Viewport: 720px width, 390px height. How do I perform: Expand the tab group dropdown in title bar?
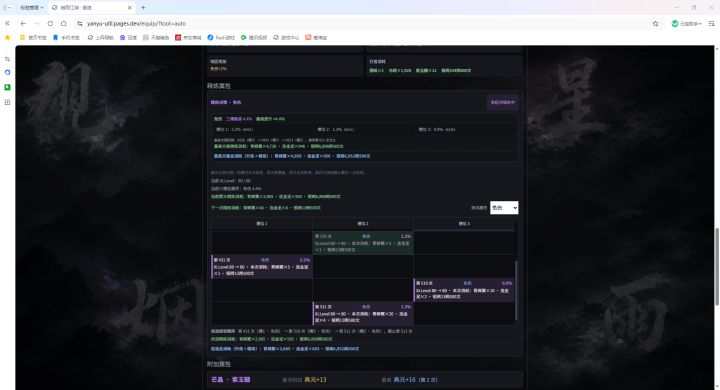[x=32, y=7]
